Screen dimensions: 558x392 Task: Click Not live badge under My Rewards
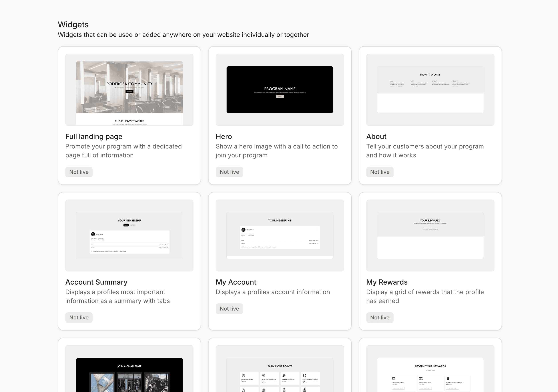click(x=380, y=317)
